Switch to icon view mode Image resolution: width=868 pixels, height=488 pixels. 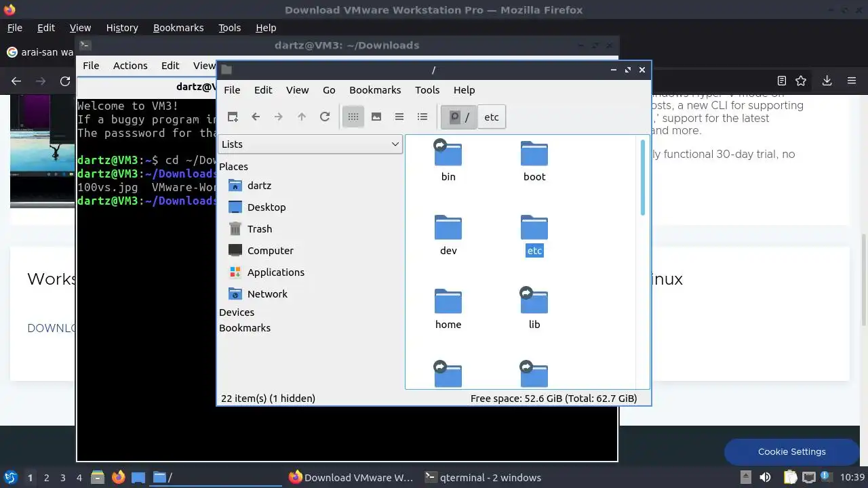pos(353,117)
